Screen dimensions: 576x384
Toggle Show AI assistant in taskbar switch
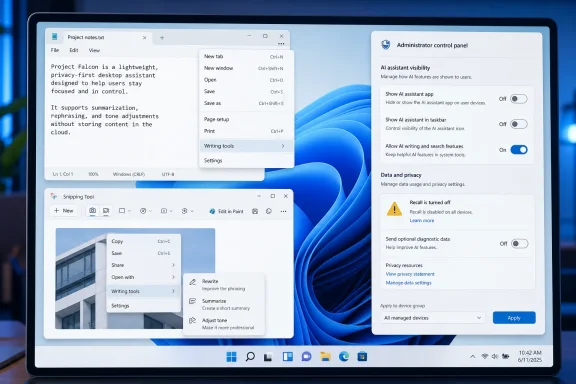519,124
